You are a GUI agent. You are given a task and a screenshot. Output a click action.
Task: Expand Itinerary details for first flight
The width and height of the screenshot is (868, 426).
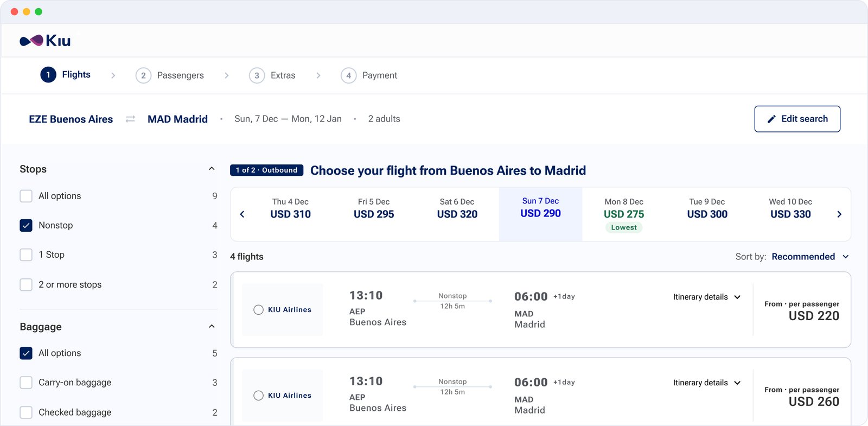(x=707, y=297)
